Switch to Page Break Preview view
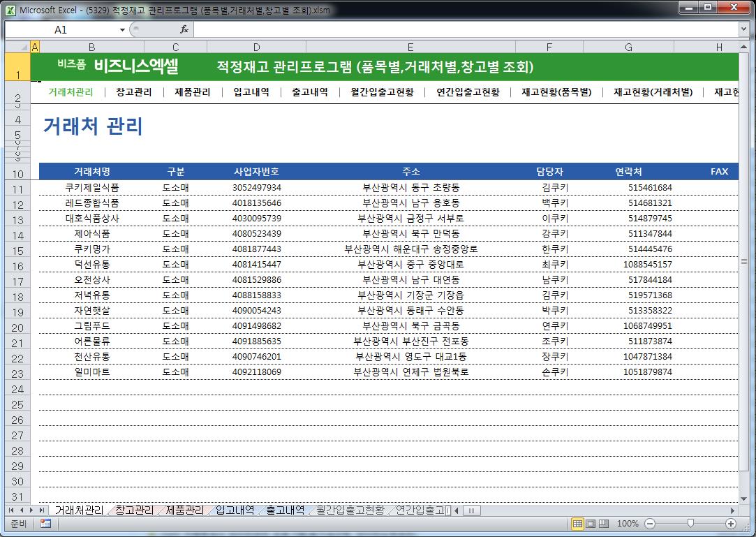The image size is (756, 537). tap(604, 524)
